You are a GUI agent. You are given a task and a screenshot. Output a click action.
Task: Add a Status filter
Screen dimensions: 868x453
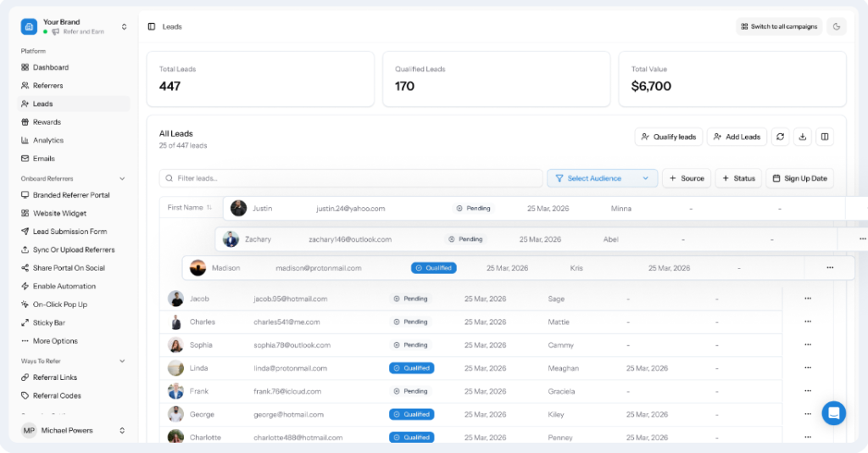pos(738,178)
